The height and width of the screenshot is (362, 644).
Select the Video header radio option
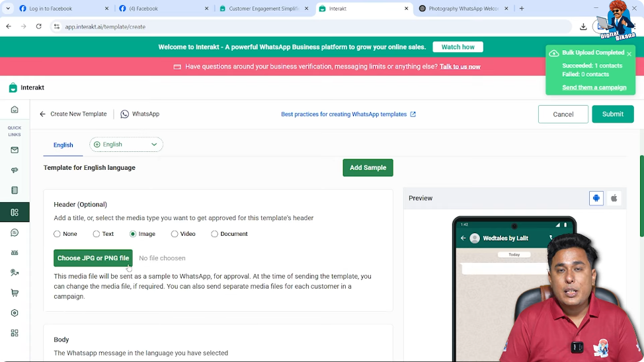point(175,234)
